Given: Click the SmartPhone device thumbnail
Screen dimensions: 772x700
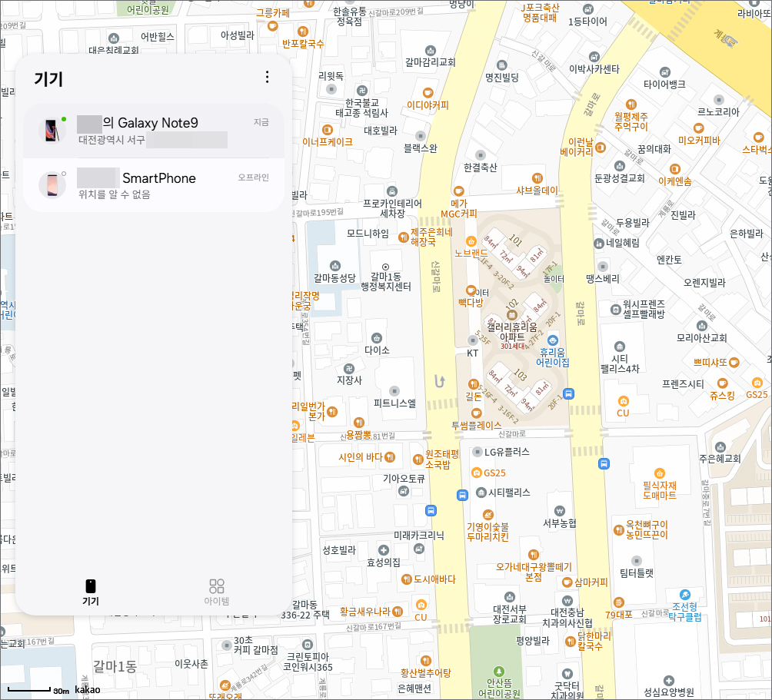Looking at the screenshot, I should pos(52,185).
